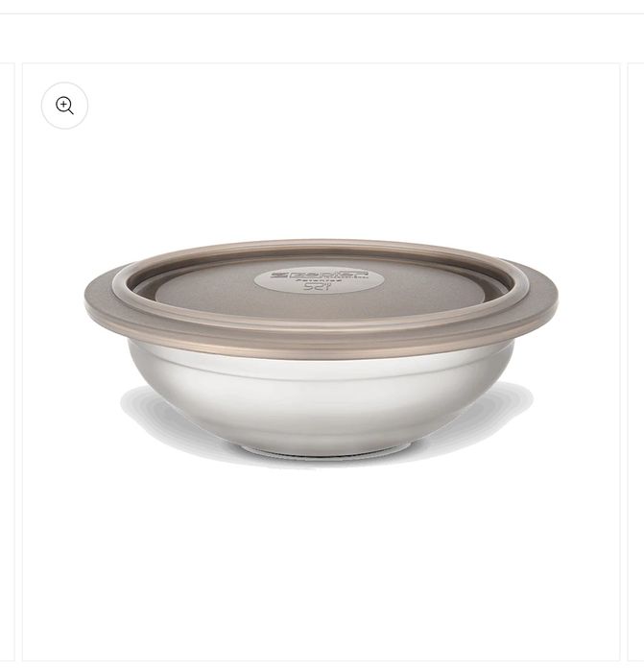Image resolution: width=644 pixels, height=671 pixels.
Task: Show the next slide panel at right edge
Action: click(635, 362)
